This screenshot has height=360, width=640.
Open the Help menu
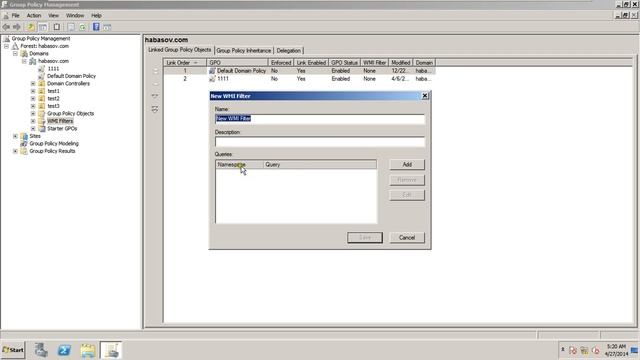(x=96, y=16)
